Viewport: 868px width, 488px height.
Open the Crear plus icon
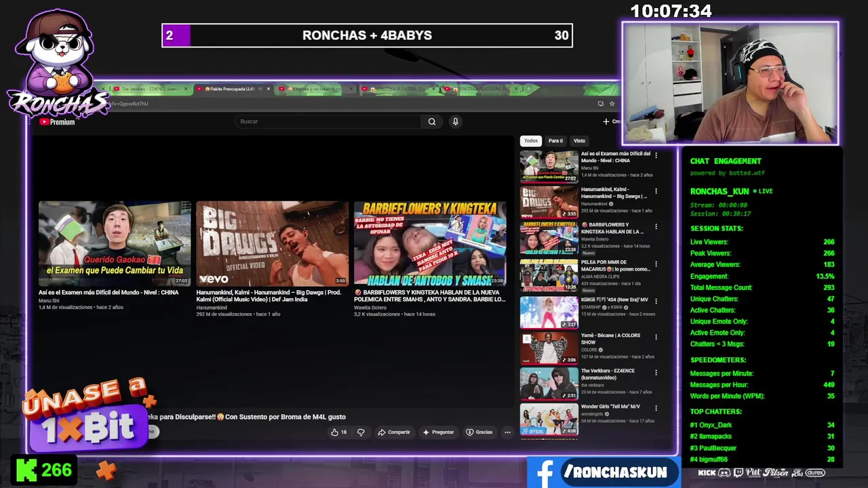pyautogui.click(x=606, y=121)
